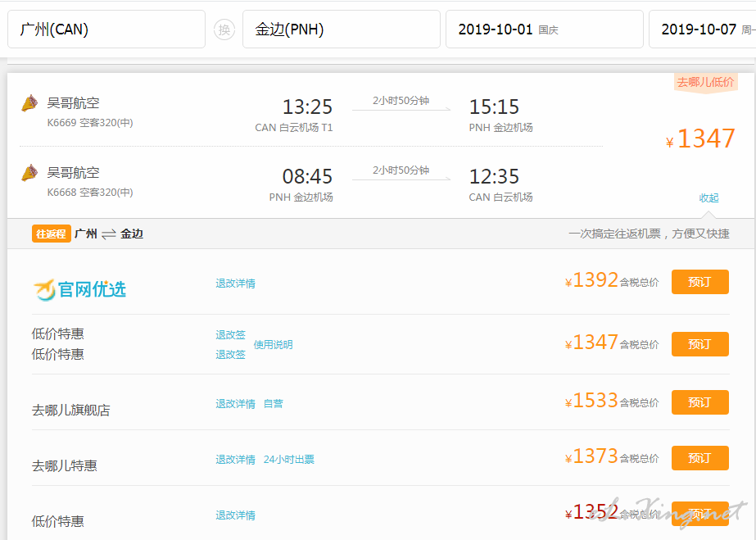Book the ¥1347 低价特惠 fare
756x540 pixels.
point(700,344)
